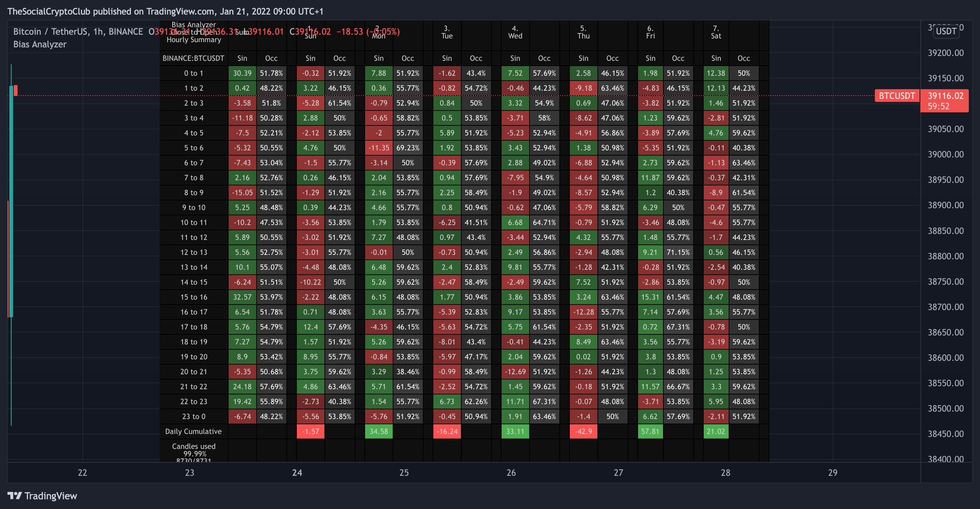This screenshot has width=980, height=509.
Task: Click the Tuesday daily cumulative -16.24 cell
Action: pyautogui.click(x=447, y=431)
